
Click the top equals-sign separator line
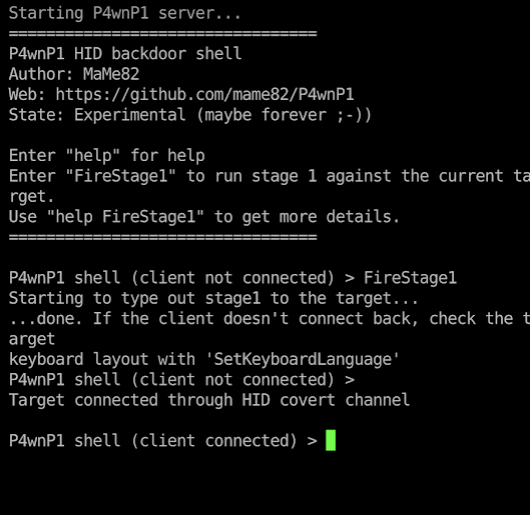(163, 33)
